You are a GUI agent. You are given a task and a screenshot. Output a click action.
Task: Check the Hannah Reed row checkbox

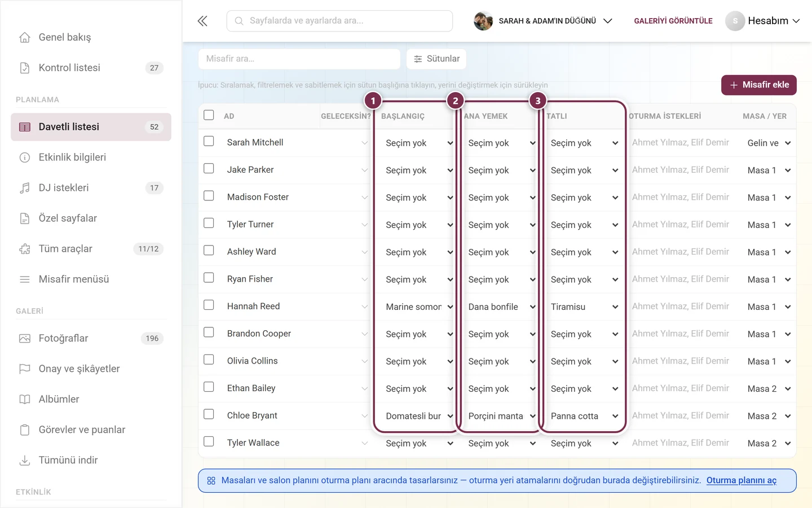pyautogui.click(x=209, y=305)
